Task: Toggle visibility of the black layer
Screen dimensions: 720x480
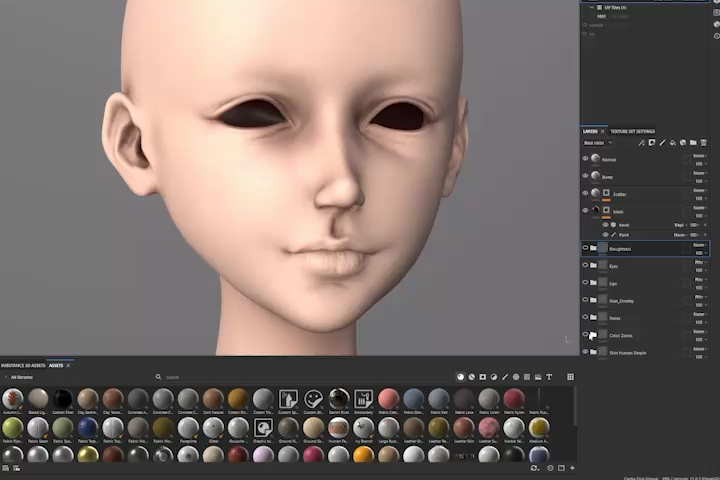Action: click(585, 210)
